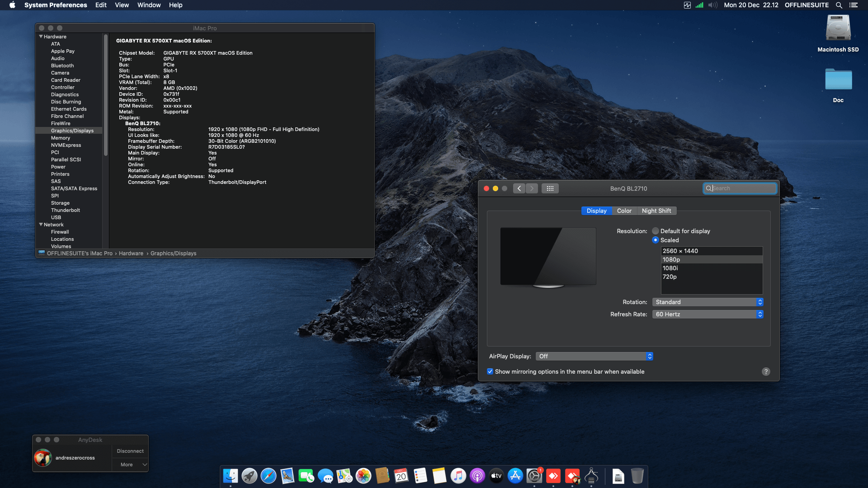Open Calendar from the dock

coord(401,476)
